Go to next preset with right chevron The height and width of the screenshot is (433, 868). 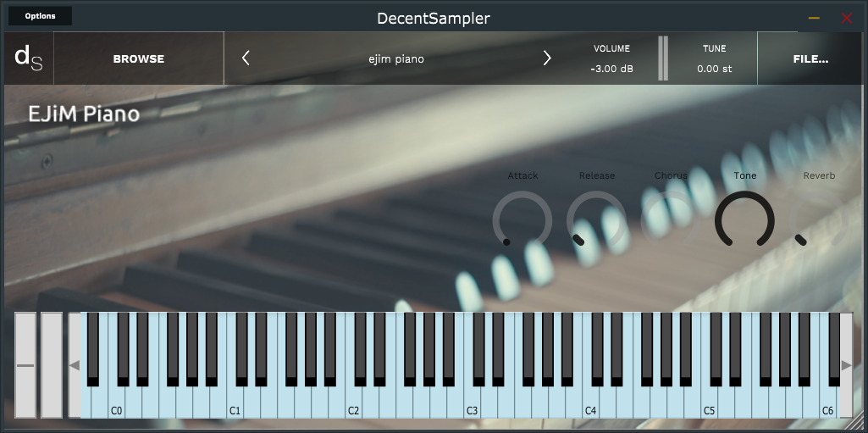tap(547, 58)
